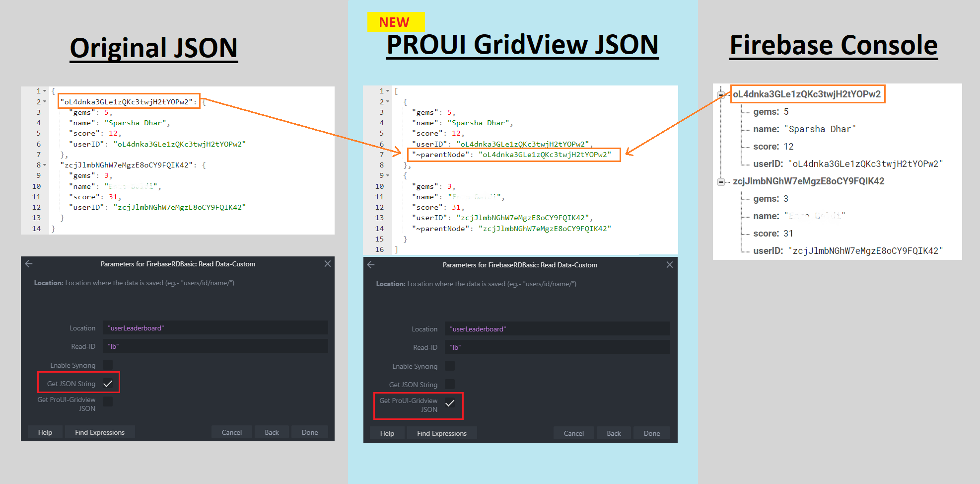Click back arrow in left Read Data-Custom dialog
Viewport: 980px width, 484px height.
pyautogui.click(x=29, y=264)
